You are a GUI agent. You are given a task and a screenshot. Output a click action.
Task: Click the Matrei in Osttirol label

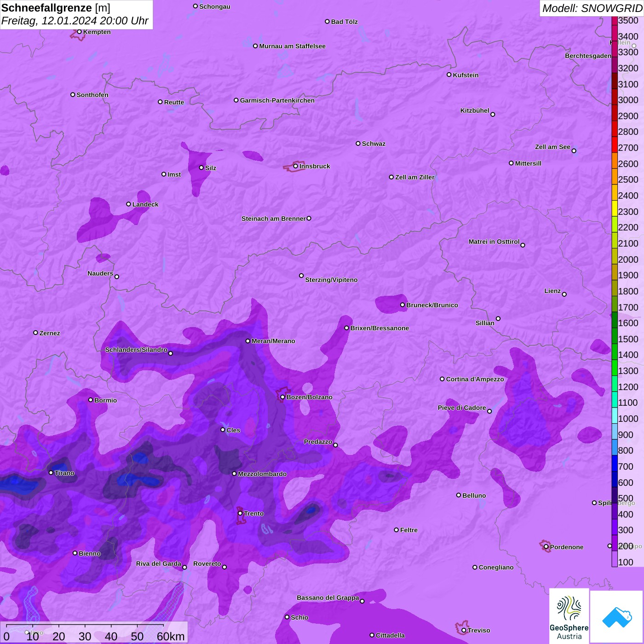(x=494, y=241)
